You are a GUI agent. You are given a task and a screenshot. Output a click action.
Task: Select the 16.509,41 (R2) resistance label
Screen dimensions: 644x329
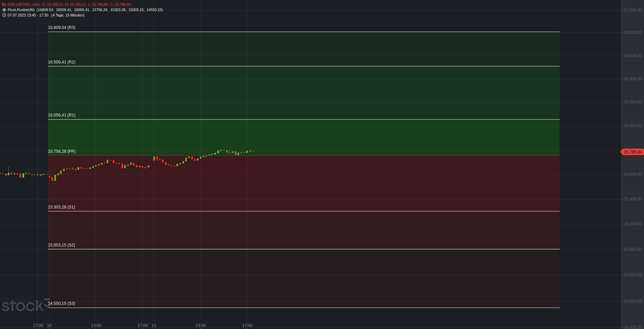pyautogui.click(x=62, y=62)
